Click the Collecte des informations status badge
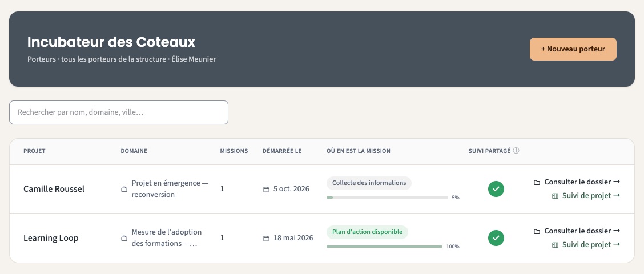 (369, 183)
